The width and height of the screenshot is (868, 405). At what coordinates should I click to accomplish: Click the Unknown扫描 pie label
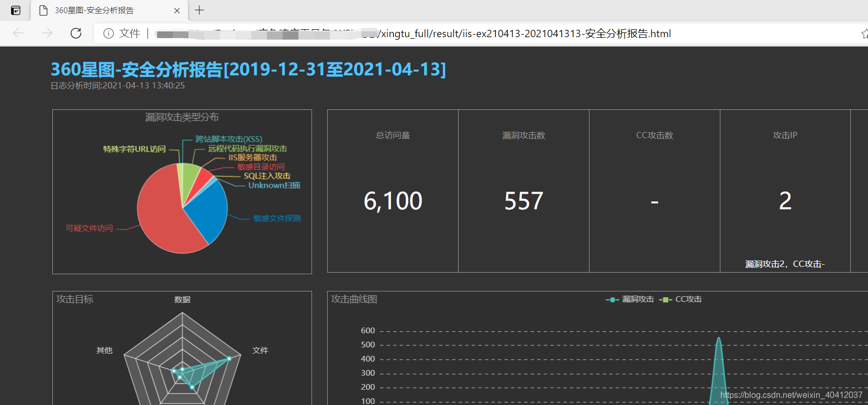[274, 185]
